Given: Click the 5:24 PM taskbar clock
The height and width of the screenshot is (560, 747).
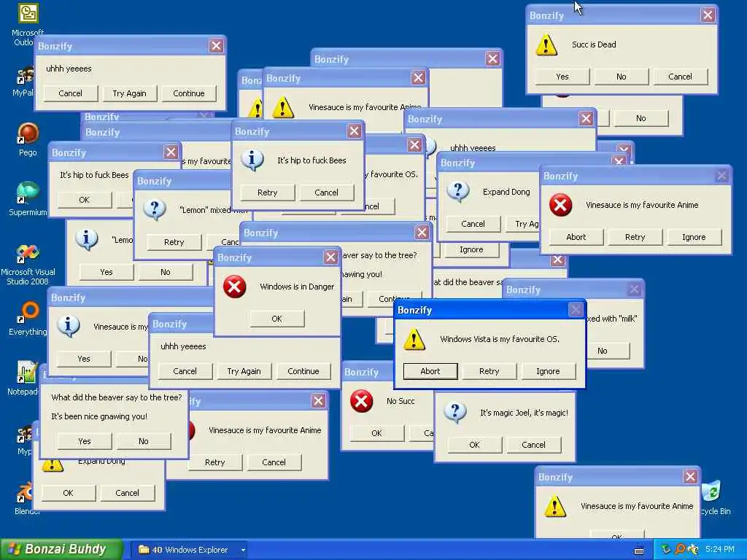Looking at the screenshot, I should (x=720, y=550).
